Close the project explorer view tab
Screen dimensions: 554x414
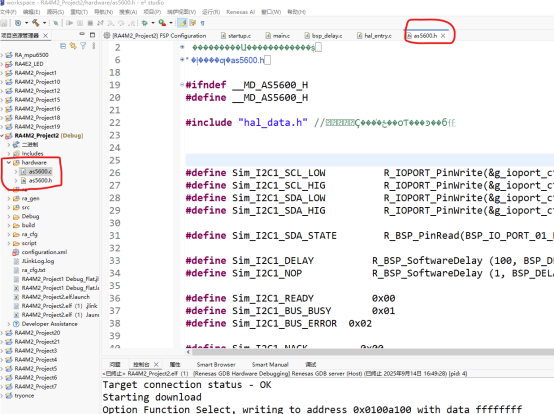(x=46, y=35)
